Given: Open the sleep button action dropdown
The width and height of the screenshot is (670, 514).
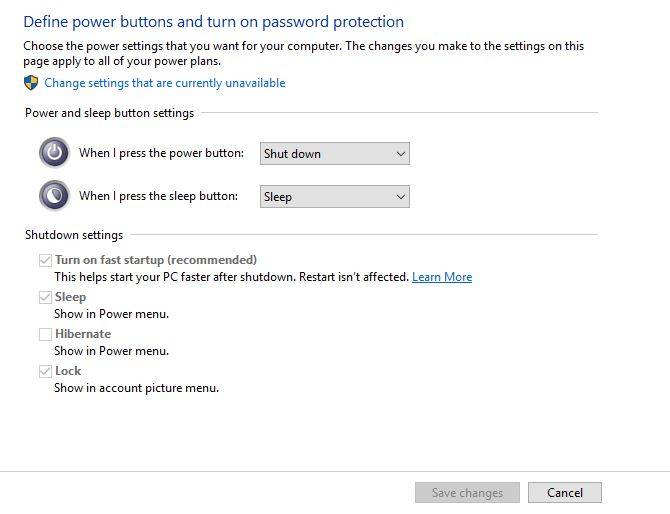Looking at the screenshot, I should point(334,197).
